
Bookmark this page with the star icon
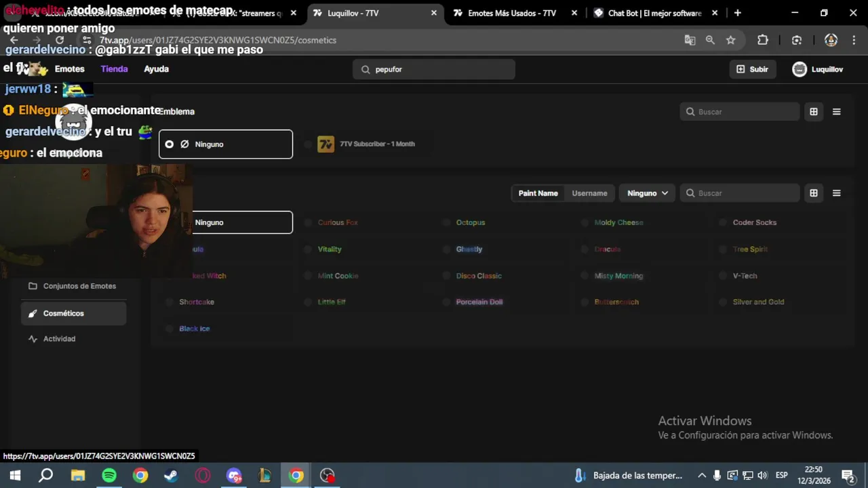730,40
